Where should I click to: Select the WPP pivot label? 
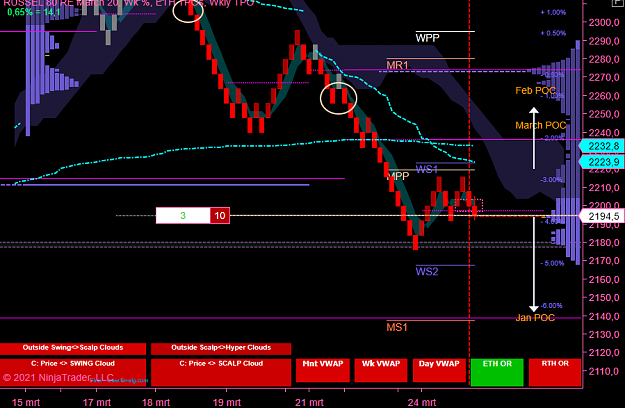427,38
